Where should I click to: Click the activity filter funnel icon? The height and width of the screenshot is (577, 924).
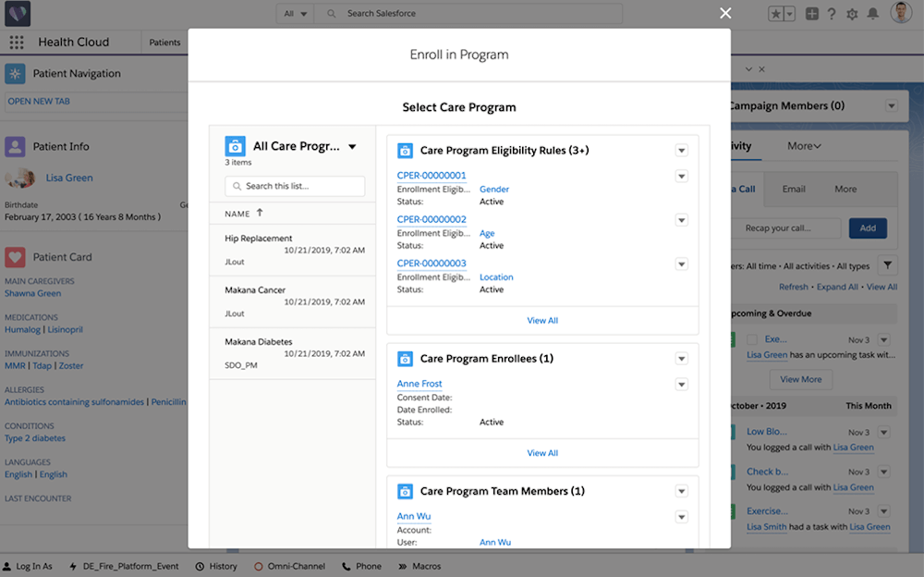click(886, 265)
